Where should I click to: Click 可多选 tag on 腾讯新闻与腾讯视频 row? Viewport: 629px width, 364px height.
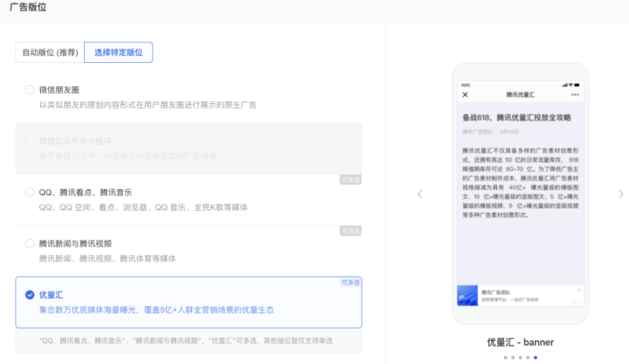pyautogui.click(x=351, y=231)
